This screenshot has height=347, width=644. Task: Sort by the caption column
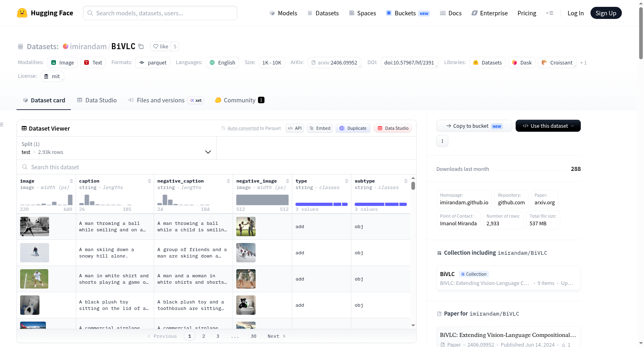[x=149, y=181]
